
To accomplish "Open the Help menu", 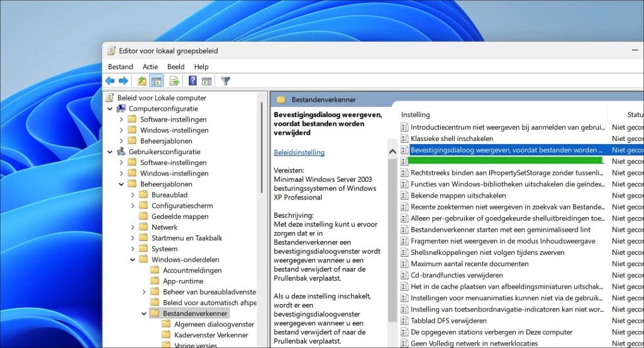I will coord(201,67).
